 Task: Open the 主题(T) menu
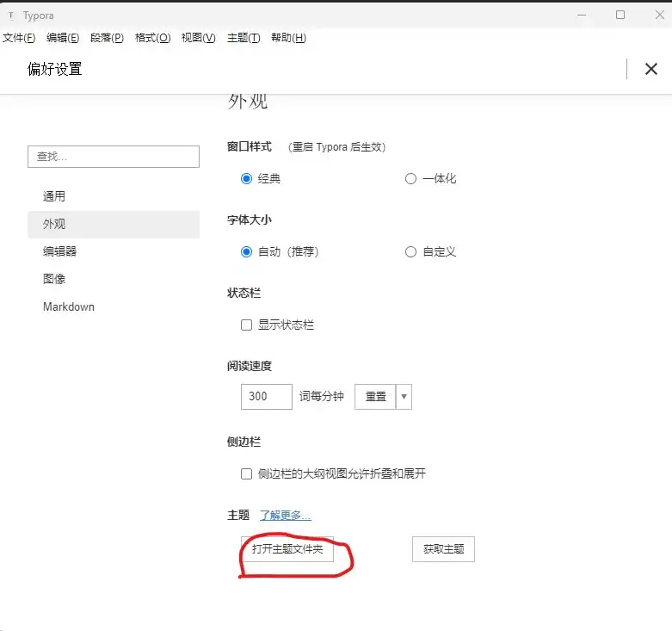[x=244, y=38]
